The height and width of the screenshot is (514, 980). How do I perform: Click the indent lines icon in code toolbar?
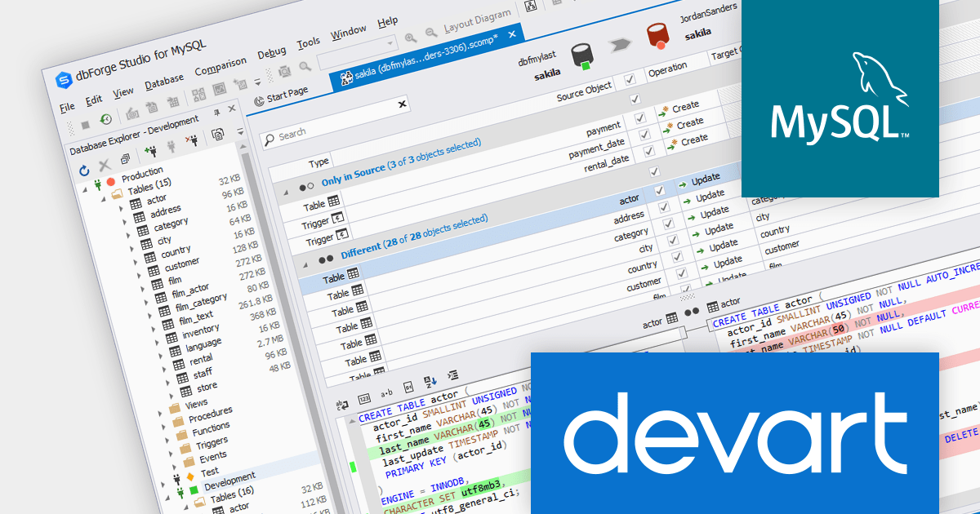click(x=452, y=374)
